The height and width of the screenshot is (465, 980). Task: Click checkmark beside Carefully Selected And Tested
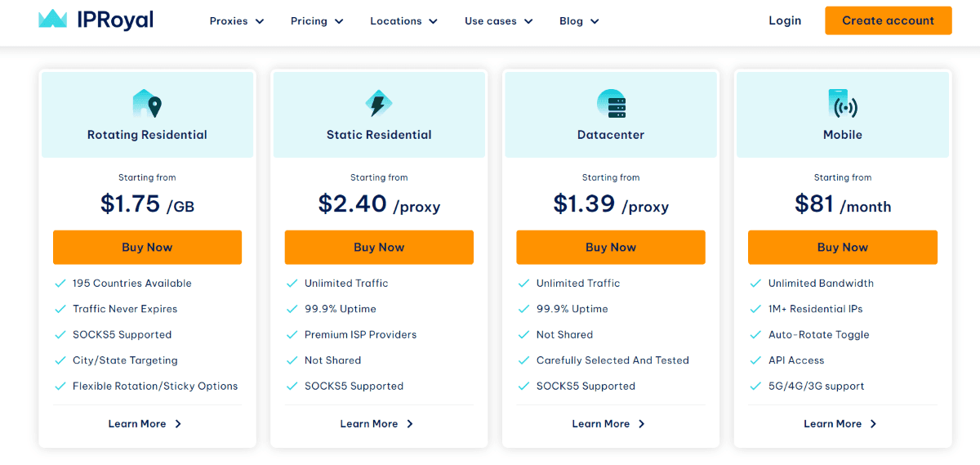pyautogui.click(x=523, y=360)
